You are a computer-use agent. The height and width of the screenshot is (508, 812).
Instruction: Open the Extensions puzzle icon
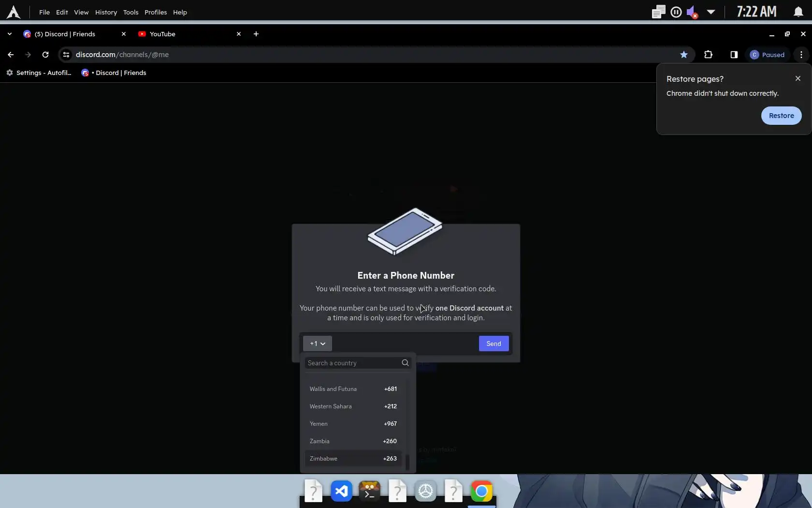click(x=709, y=55)
